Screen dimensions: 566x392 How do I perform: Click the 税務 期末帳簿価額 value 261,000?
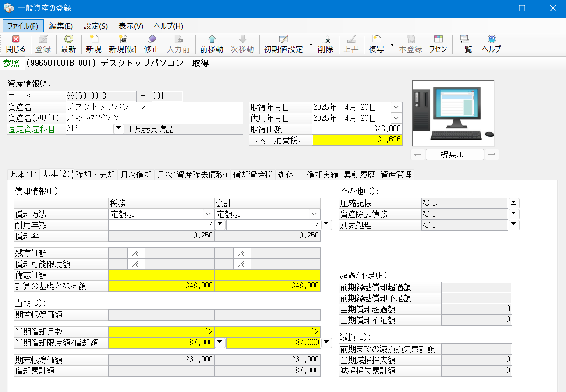pyautogui.click(x=161, y=360)
